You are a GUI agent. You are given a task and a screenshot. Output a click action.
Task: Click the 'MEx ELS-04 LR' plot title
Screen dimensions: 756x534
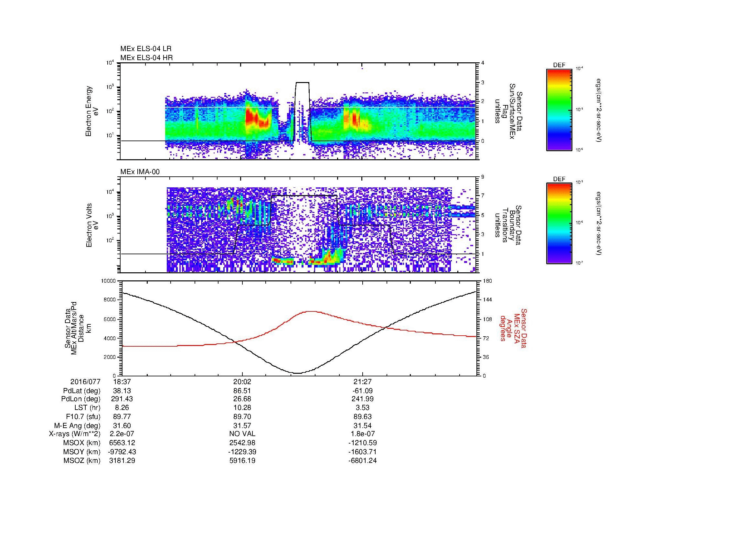coord(146,49)
